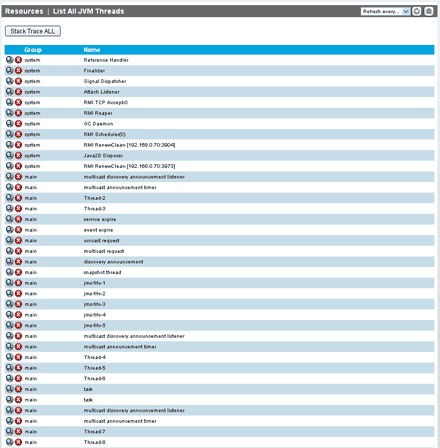Open stack trace icon for jmo-fifo-5
The height and width of the screenshot is (448, 440).
10,325
